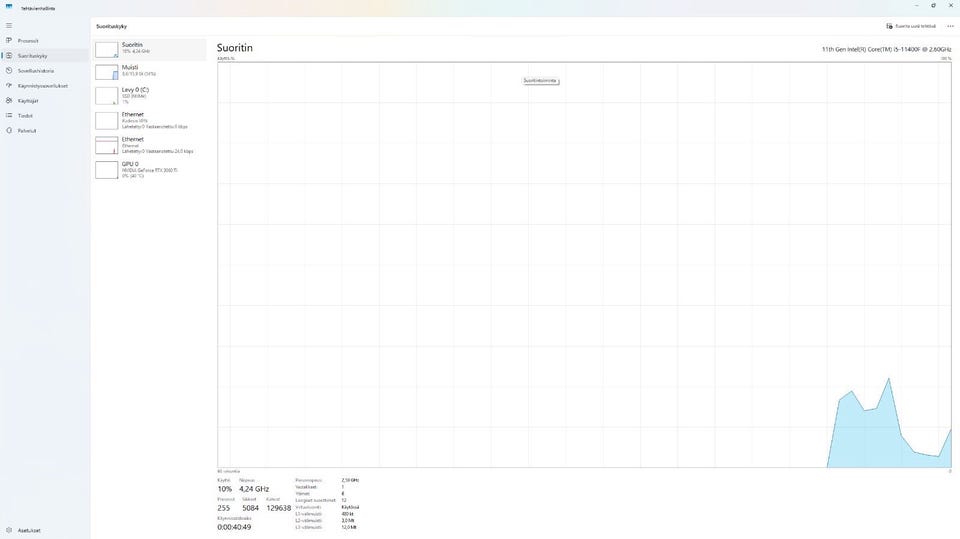Select the Ethernet item receiving 0 kbps

tap(150, 121)
